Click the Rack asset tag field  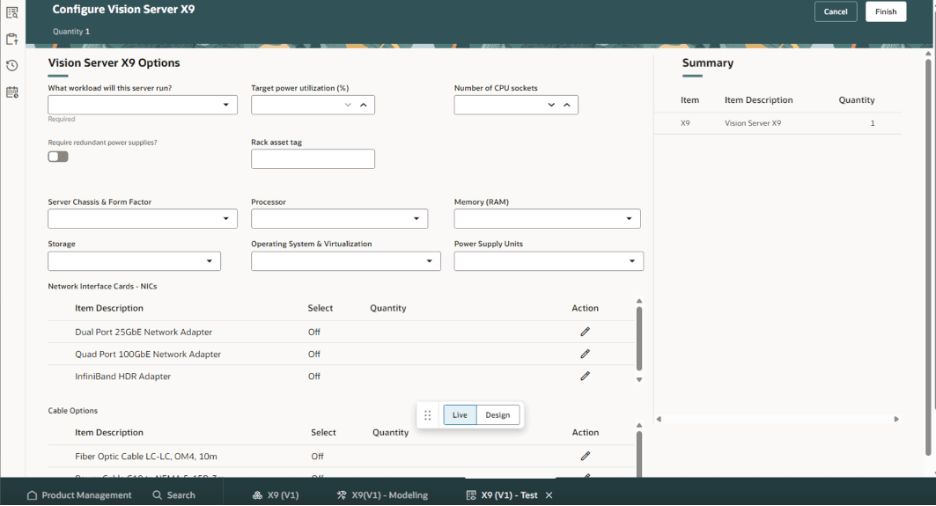click(x=313, y=159)
